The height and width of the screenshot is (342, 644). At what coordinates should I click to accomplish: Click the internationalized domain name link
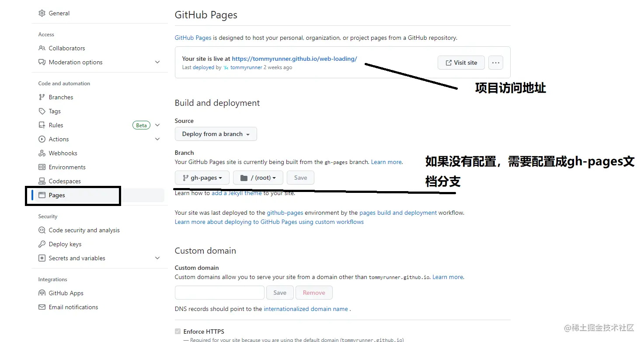click(306, 309)
